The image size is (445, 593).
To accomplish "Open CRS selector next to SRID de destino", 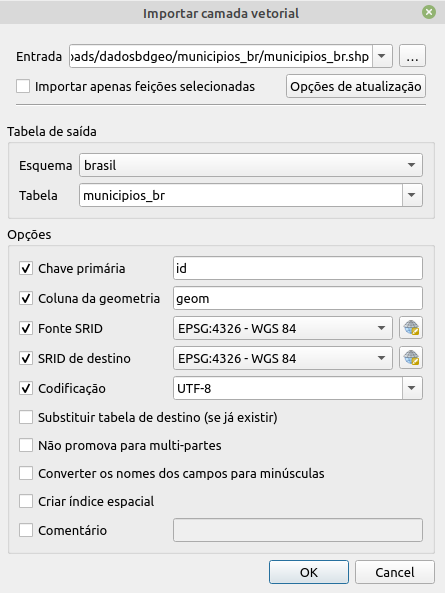I will pos(411,358).
